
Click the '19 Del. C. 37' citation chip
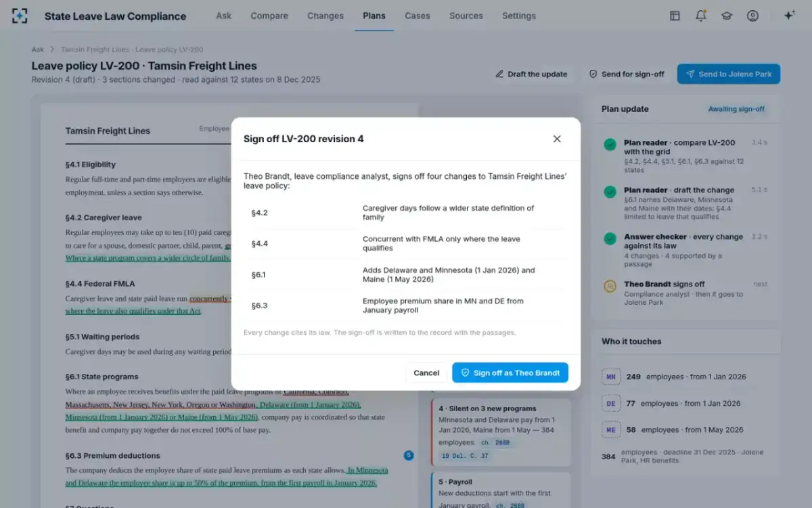click(464, 456)
